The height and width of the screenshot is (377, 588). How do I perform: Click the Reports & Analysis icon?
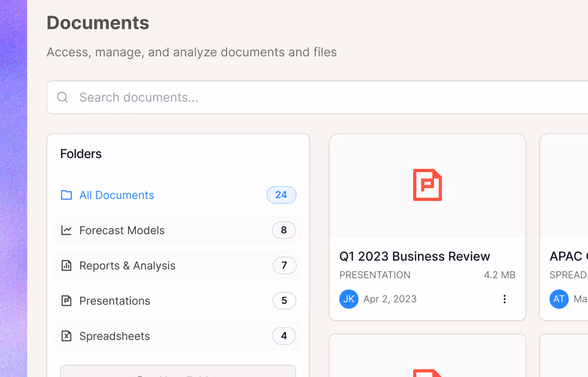point(67,266)
